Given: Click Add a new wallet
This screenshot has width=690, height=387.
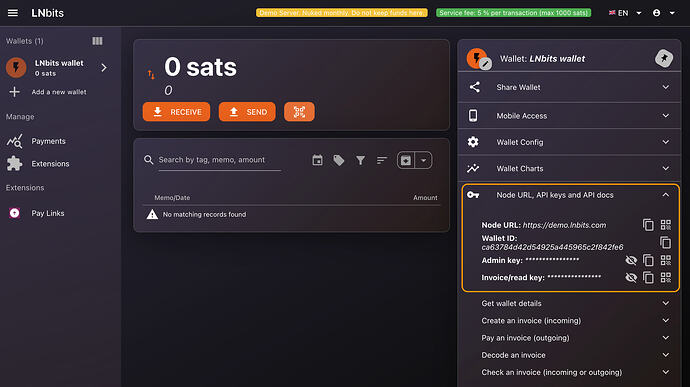Looking at the screenshot, I should pyautogui.click(x=59, y=92).
